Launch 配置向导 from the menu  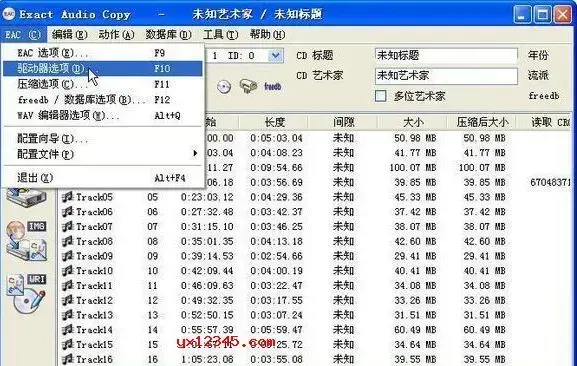(x=102, y=139)
